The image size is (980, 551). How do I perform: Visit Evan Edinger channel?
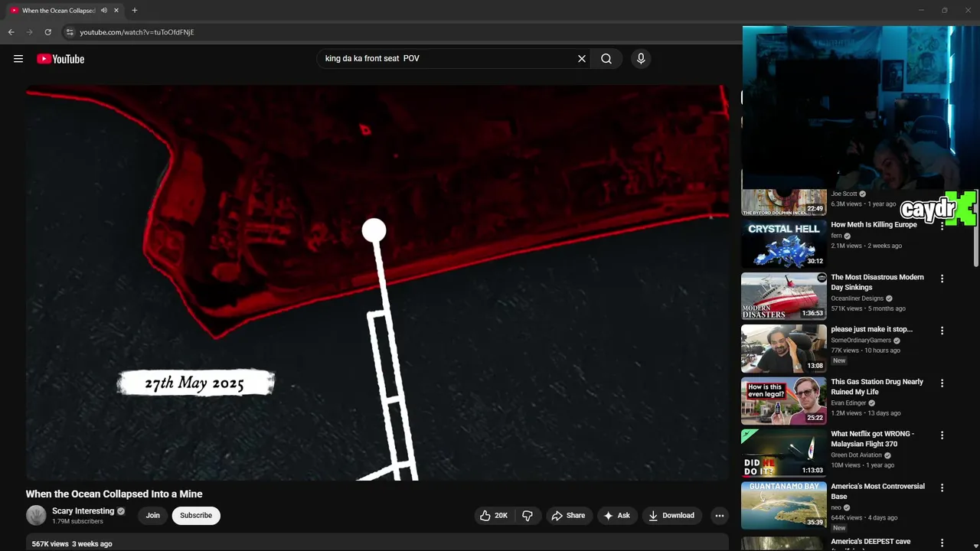pyautogui.click(x=848, y=403)
